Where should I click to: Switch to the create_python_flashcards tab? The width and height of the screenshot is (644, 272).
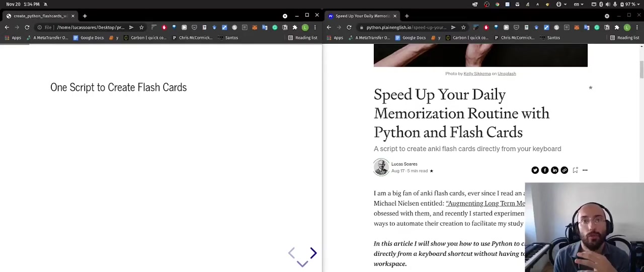click(x=40, y=16)
